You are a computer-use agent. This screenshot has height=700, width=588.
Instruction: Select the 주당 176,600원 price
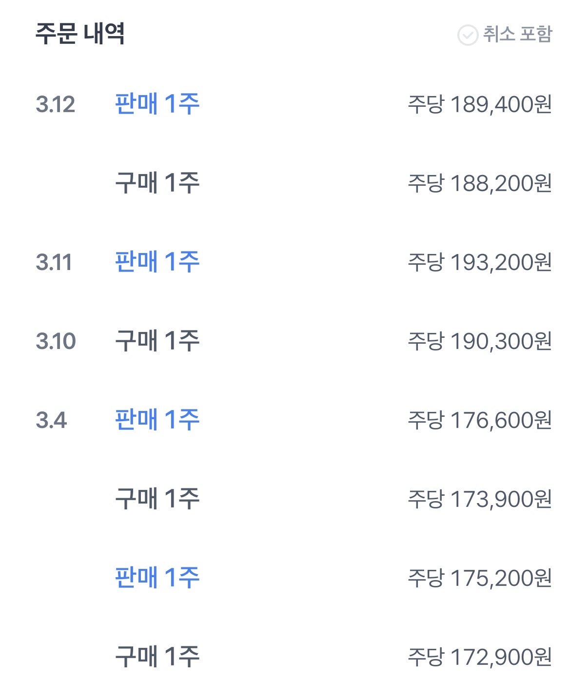[479, 420]
